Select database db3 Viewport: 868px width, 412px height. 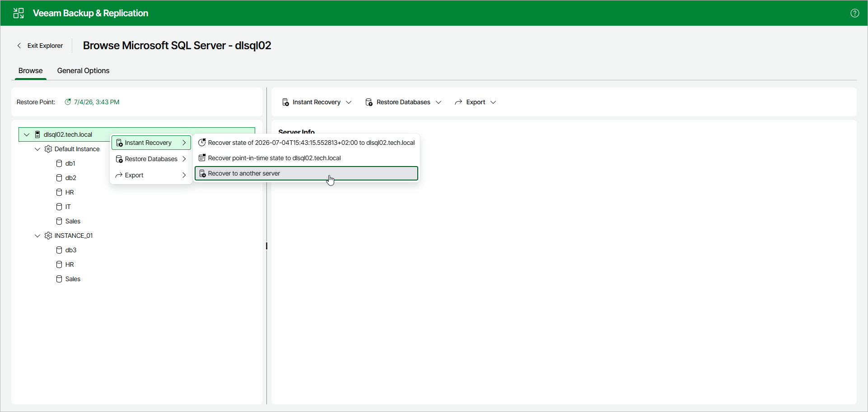click(70, 250)
